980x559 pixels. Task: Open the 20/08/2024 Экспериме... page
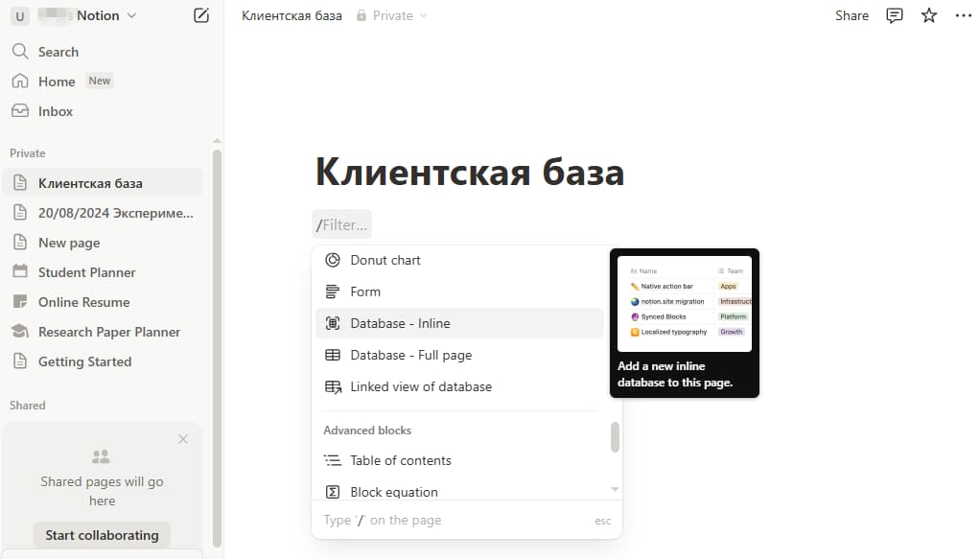coord(103,213)
